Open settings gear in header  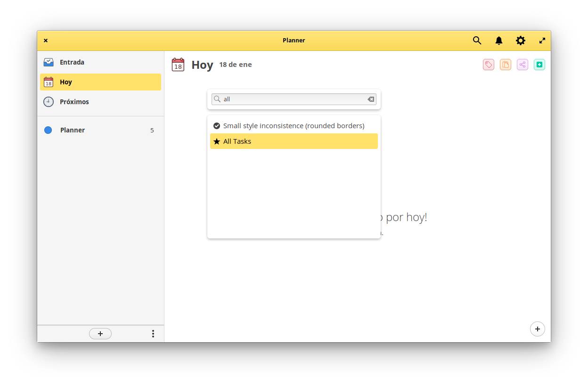click(x=520, y=41)
